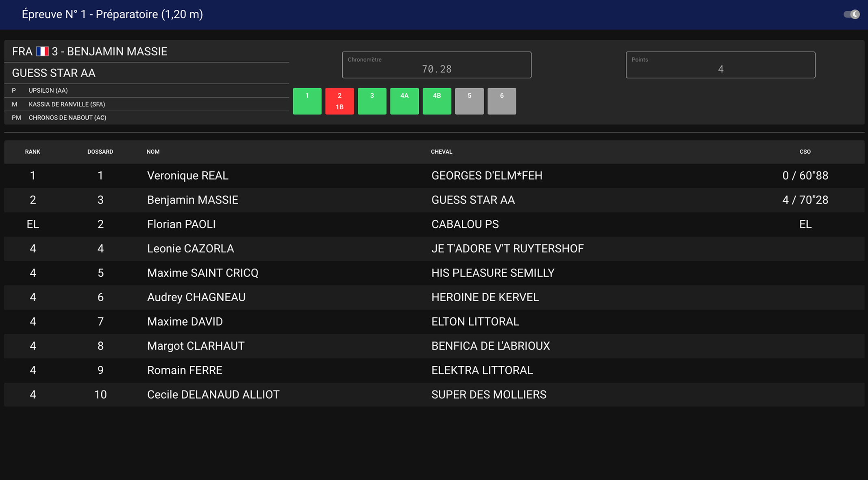Sort by RANK column header
This screenshot has width=868, height=480.
coord(33,152)
